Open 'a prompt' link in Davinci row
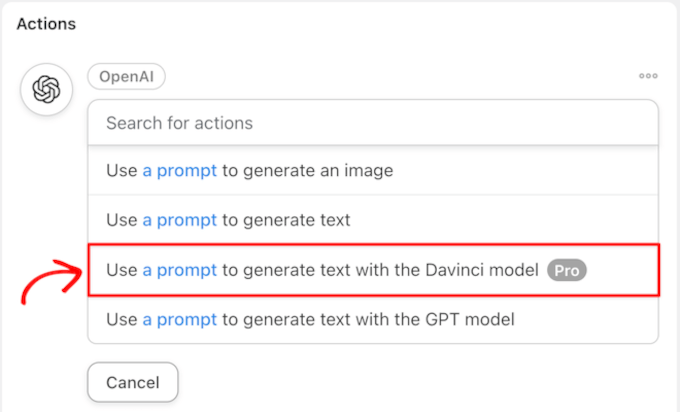The image size is (680, 412). pyautogui.click(x=179, y=270)
